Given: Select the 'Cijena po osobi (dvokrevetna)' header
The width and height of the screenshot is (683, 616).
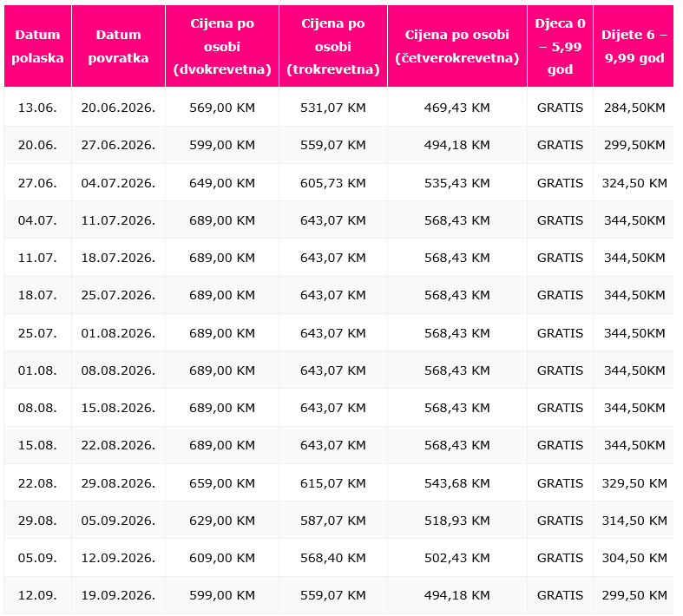Looking at the screenshot, I should point(222,46).
